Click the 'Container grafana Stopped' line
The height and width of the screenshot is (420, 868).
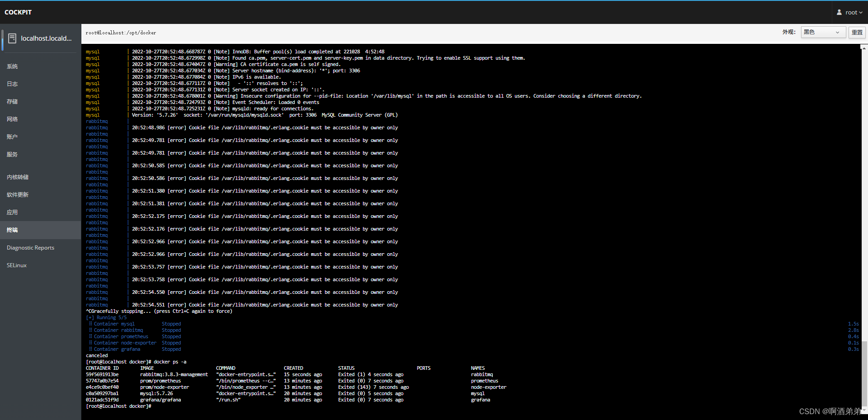135,349
